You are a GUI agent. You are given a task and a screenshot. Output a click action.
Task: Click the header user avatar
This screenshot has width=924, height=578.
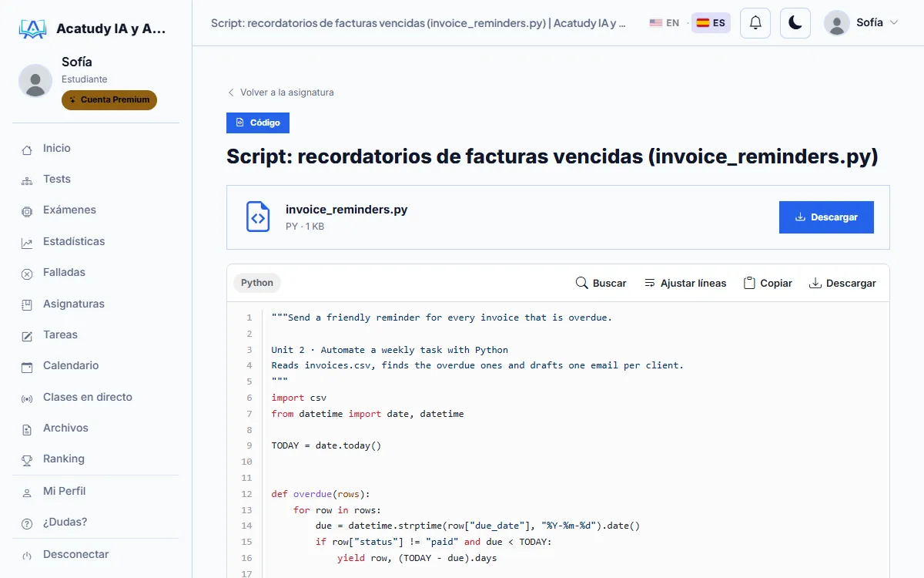(x=837, y=23)
